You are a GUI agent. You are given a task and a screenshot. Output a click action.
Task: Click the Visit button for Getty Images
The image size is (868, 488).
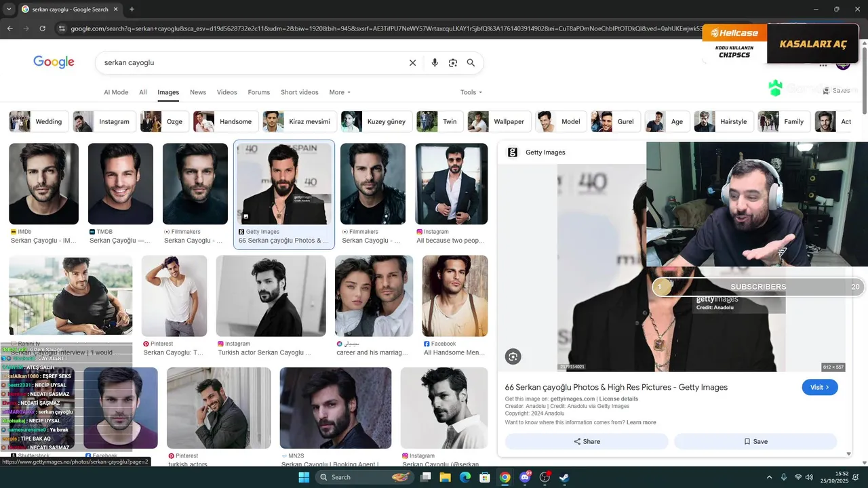click(819, 387)
